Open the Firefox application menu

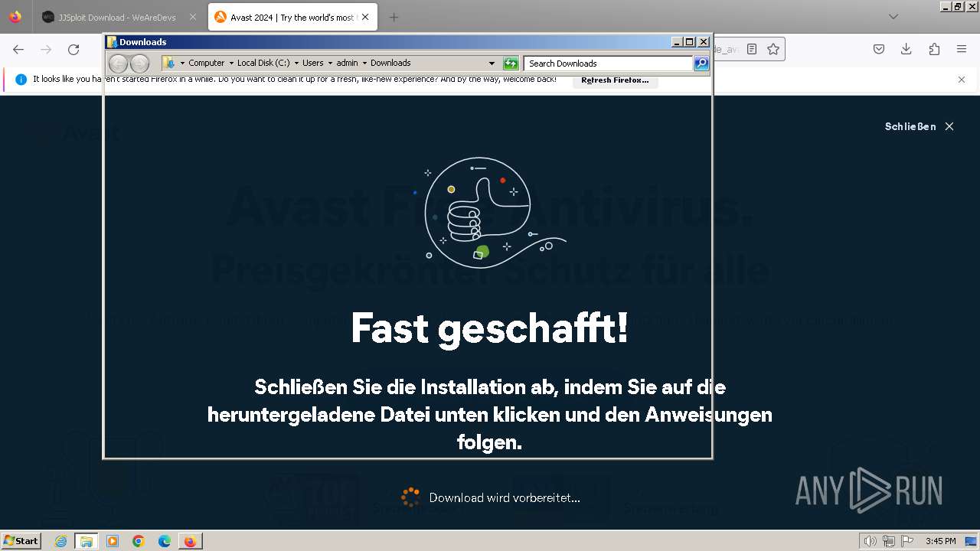[x=962, y=49]
